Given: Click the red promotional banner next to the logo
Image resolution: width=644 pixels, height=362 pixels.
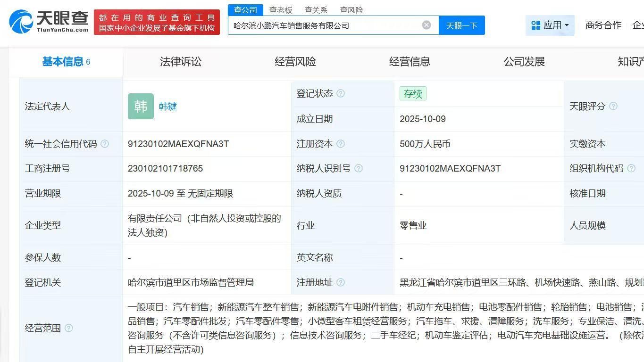Looking at the screenshot, I should (157, 22).
